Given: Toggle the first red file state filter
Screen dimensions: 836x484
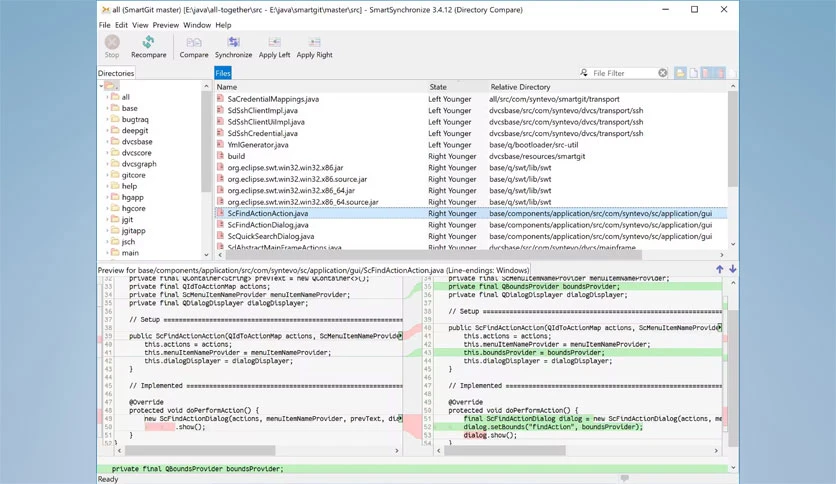Looking at the screenshot, I should point(706,73).
